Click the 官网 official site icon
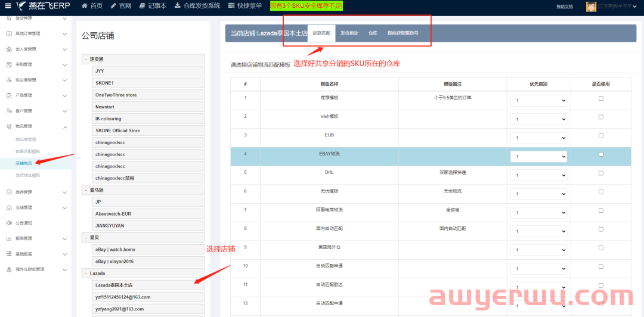Viewport: 644px width, 317px height. pos(113,6)
